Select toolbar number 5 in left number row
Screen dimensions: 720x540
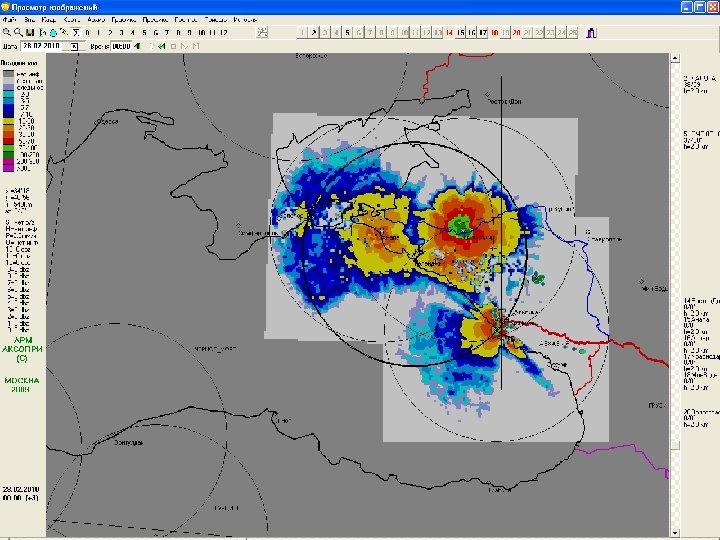(x=144, y=33)
